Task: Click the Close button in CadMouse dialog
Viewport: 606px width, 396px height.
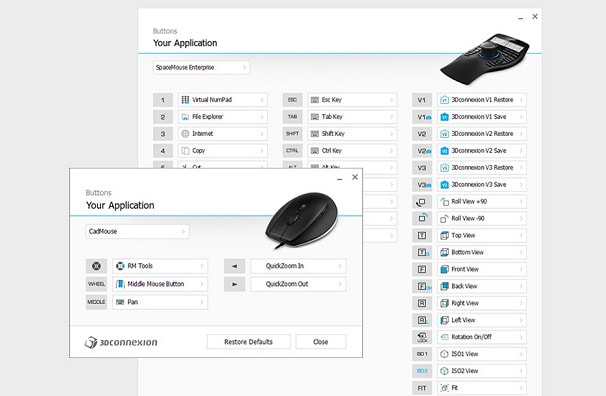Action: (321, 342)
